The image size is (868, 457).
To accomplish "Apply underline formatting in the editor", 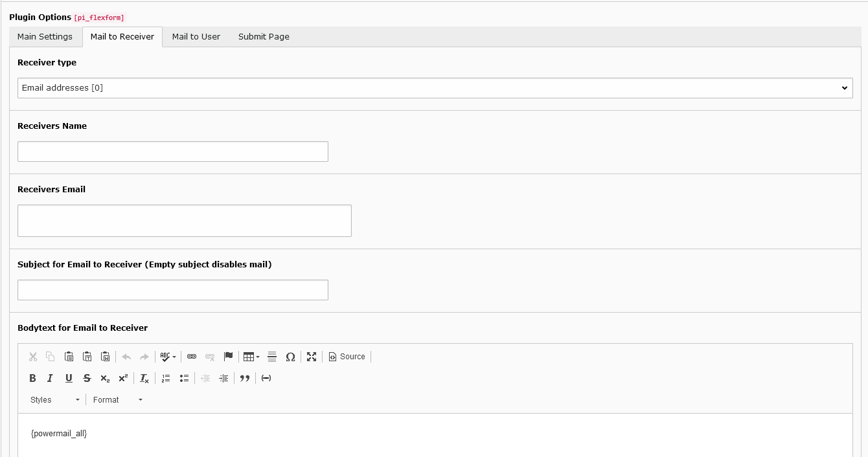I will pos(69,378).
